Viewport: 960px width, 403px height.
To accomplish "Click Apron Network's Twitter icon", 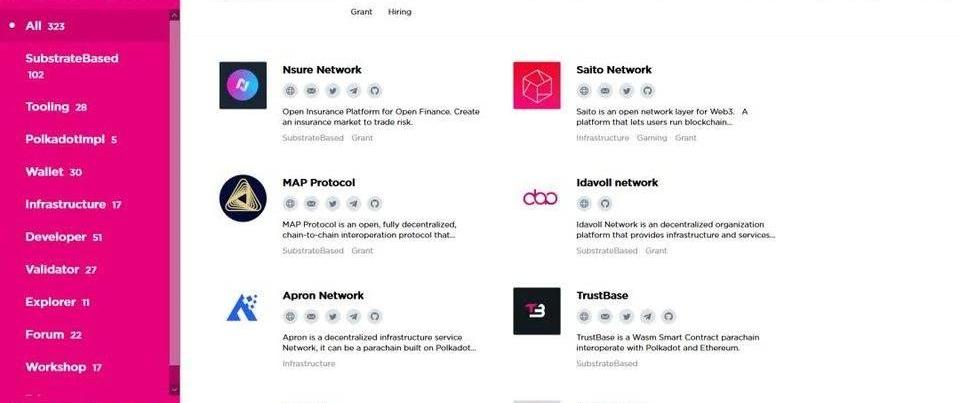I will [333, 316].
